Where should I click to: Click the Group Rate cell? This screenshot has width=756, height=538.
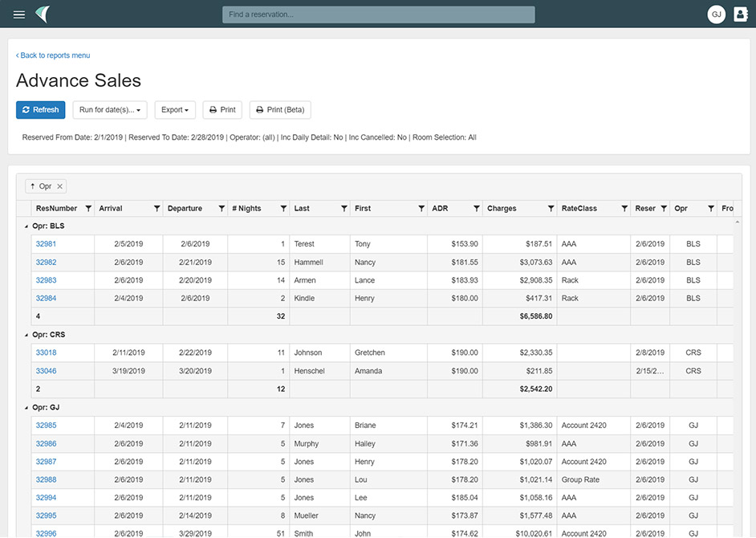coord(594,480)
